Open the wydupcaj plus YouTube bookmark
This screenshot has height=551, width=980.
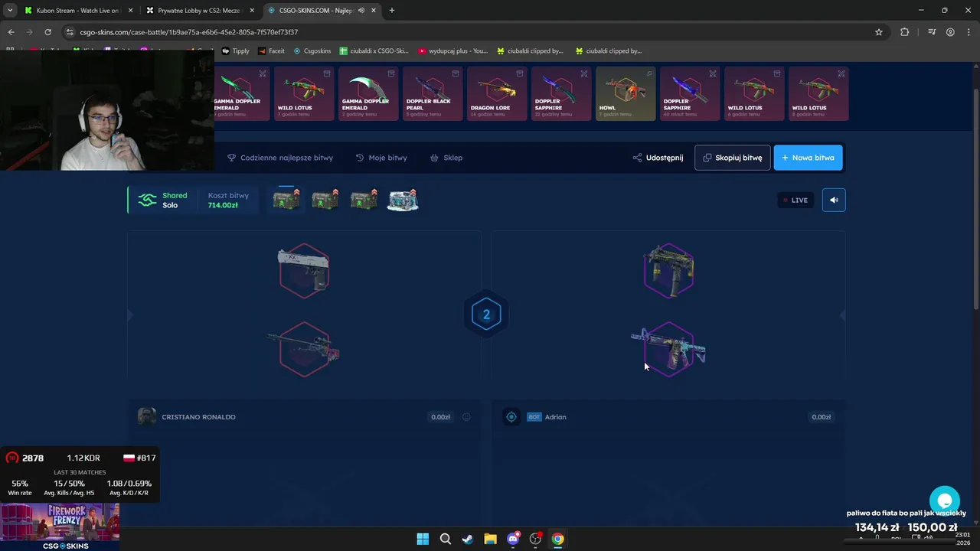click(453, 51)
